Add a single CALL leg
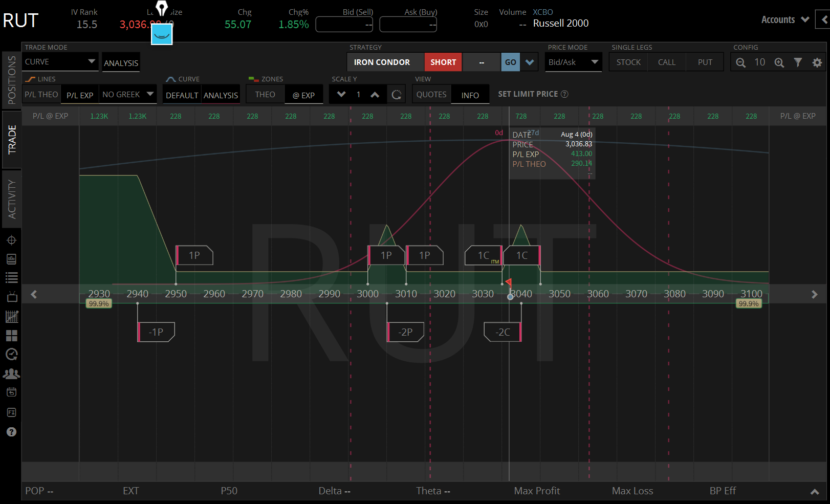Viewport: 830px width, 504px height. tap(667, 62)
